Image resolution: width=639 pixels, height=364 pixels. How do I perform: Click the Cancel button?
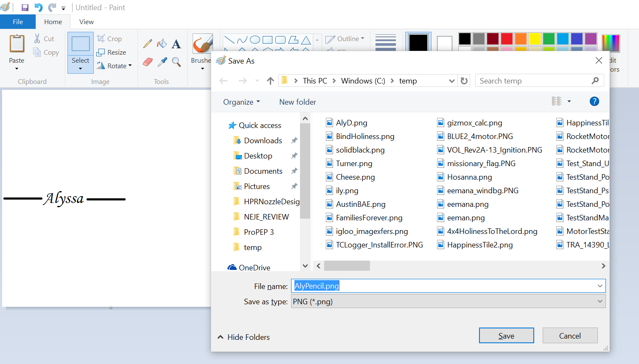pos(570,336)
